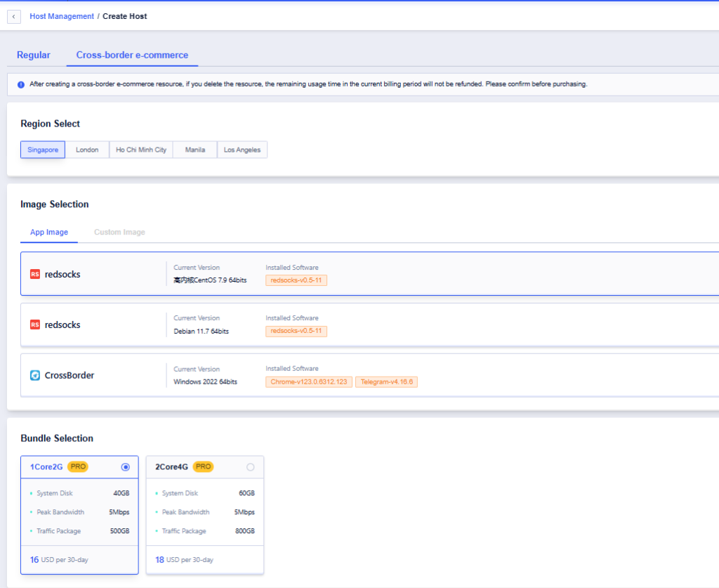Click the Image Selection heading
The width and height of the screenshot is (719, 588).
(x=55, y=204)
